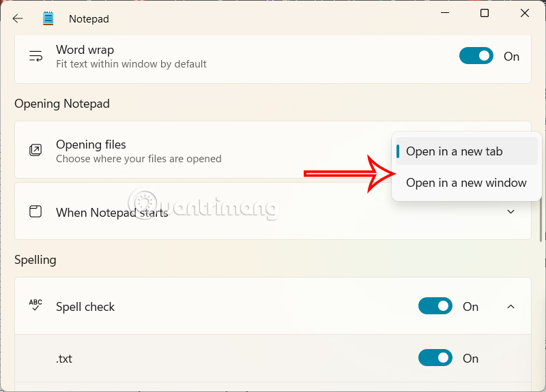
Task: Click the Opening Notepad section heading
Action: coord(62,104)
